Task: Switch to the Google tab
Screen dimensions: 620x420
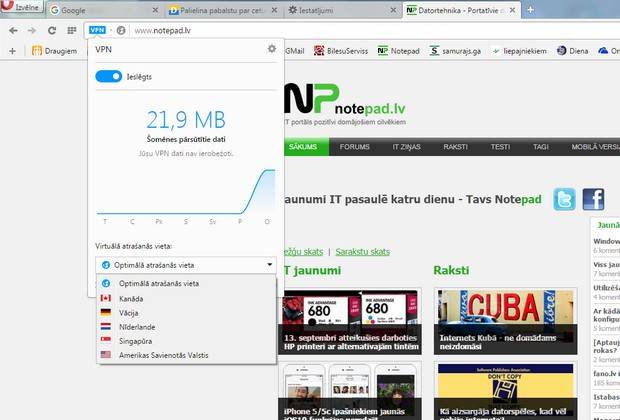Action: 105,10
